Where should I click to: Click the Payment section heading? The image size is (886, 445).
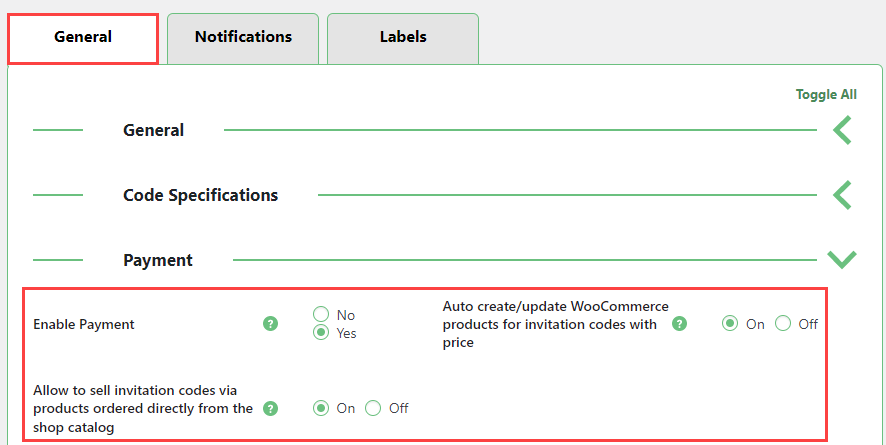[x=158, y=260]
